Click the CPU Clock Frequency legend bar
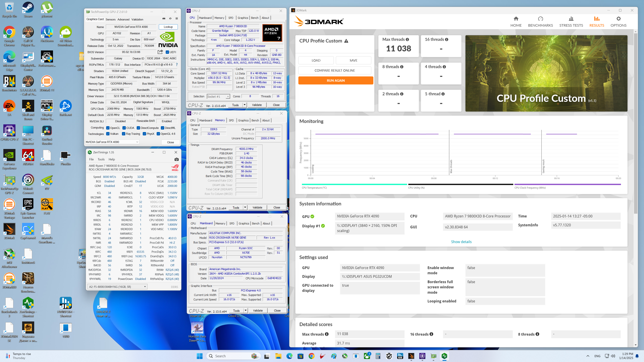The width and height of the screenshot is (644, 362). click(x=568, y=184)
